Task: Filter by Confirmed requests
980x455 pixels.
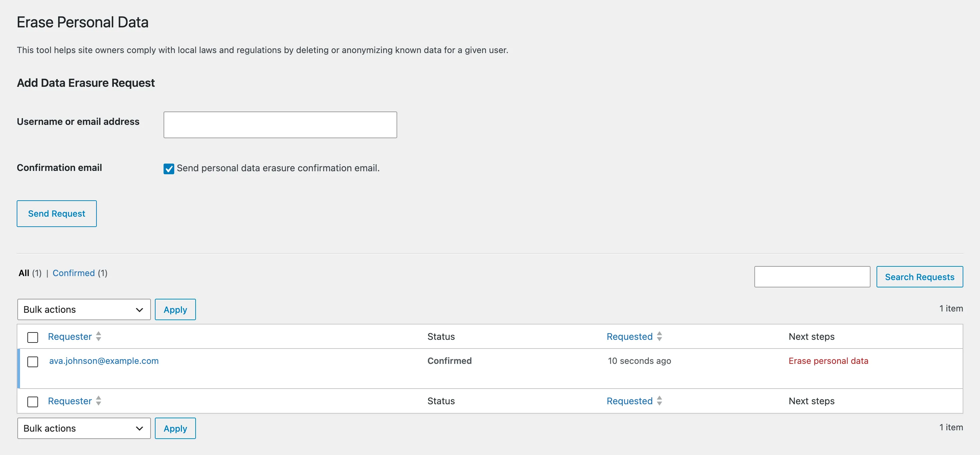Action: [73, 273]
